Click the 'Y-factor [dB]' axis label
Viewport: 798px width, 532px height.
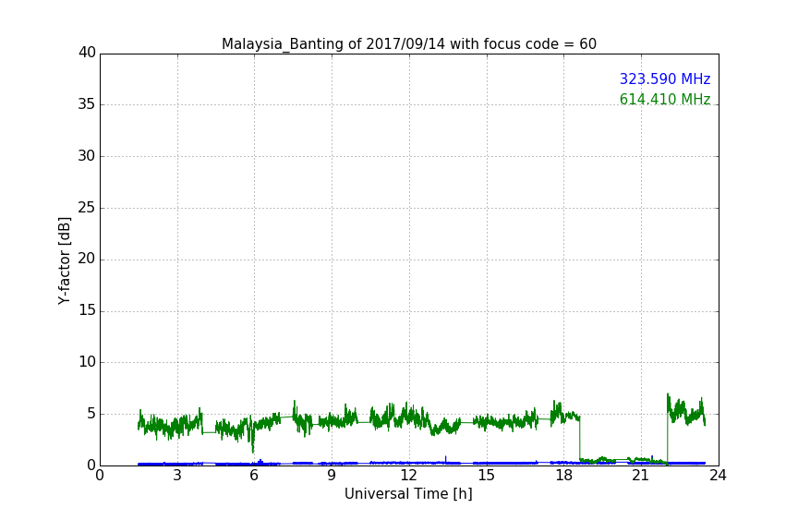tap(65, 260)
